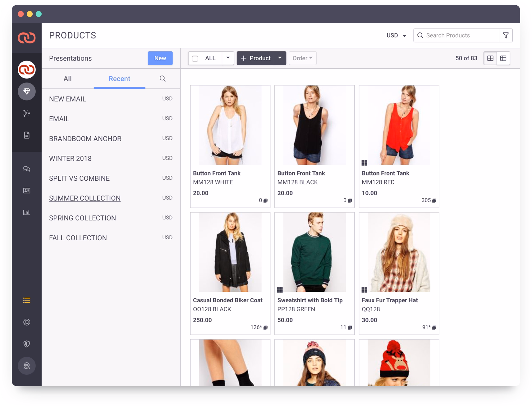This screenshot has height=406, width=532.
Task: Expand the Product button dropdown arrow
Action: pyautogui.click(x=280, y=58)
